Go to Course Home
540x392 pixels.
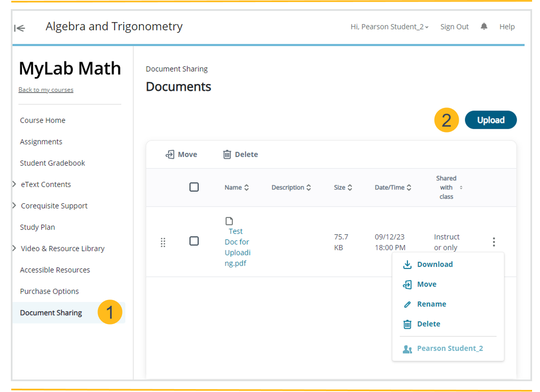click(42, 120)
